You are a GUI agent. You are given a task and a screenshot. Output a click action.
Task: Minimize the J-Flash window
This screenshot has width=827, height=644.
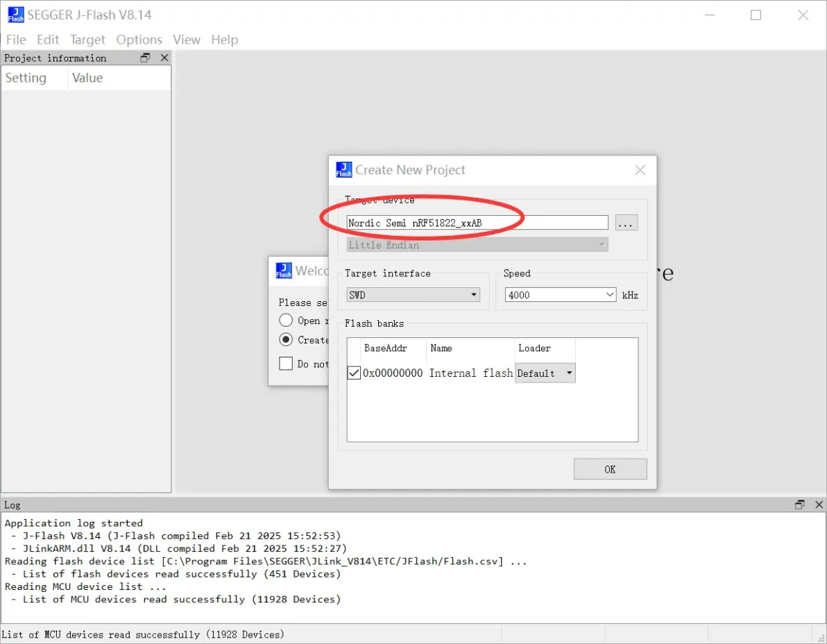710,15
